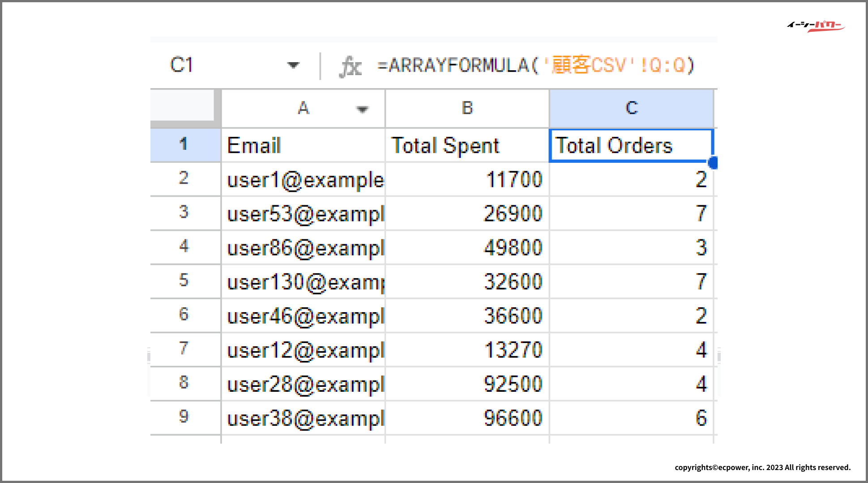Click the blue fill handle dot
This screenshot has height=483, width=868.
tap(713, 162)
